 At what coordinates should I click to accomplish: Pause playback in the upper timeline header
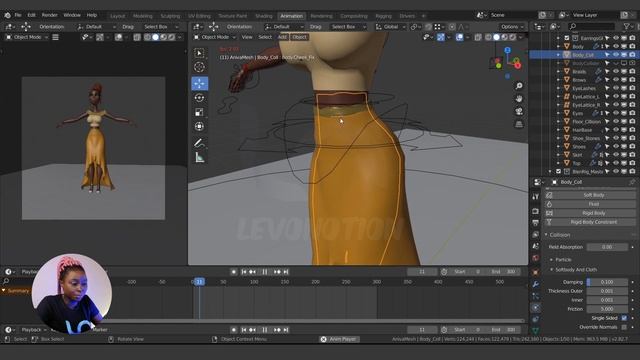[x=264, y=272]
